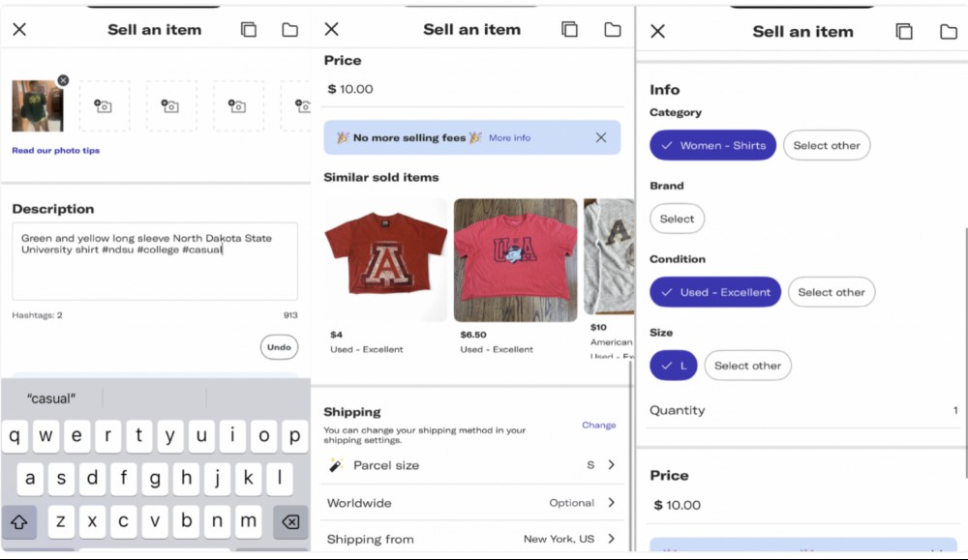Choose Select other for Category

point(827,145)
